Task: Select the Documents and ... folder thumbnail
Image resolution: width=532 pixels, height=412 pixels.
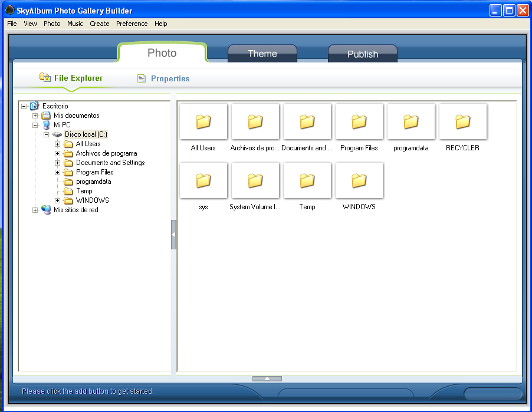Action: 307,121
